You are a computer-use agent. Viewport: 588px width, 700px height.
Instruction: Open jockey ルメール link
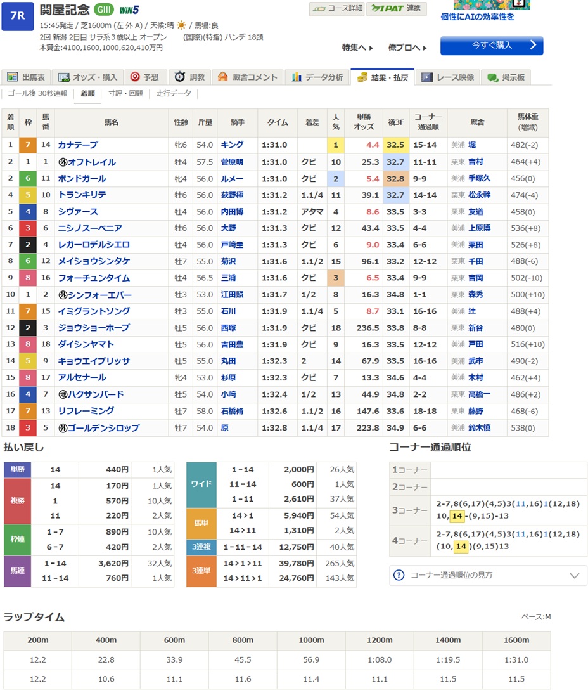click(x=231, y=179)
